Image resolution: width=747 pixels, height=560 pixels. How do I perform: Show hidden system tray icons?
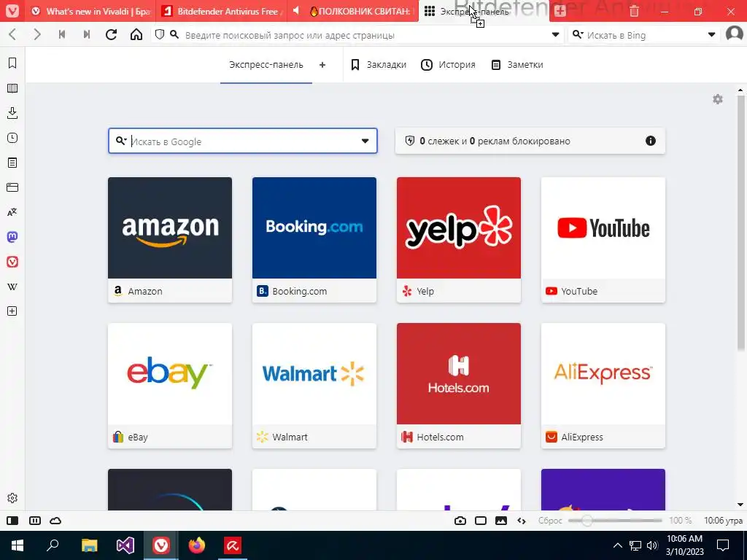(617, 545)
